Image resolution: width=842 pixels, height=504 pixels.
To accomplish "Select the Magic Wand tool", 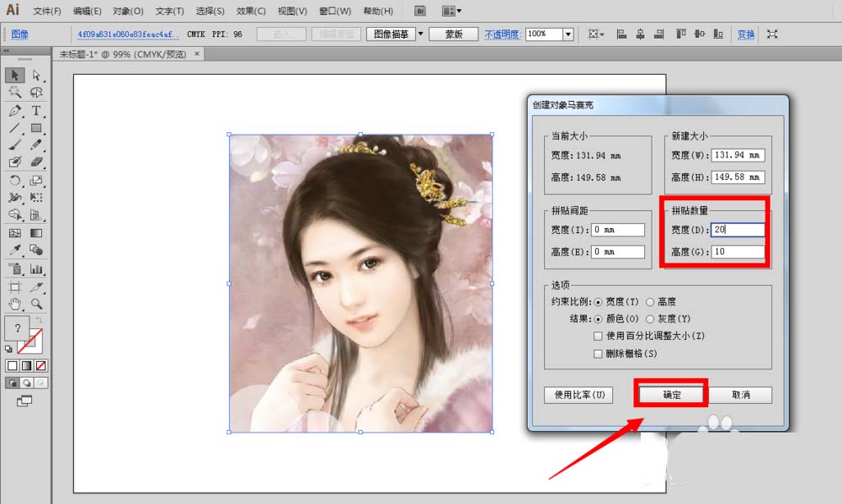I will [x=15, y=93].
